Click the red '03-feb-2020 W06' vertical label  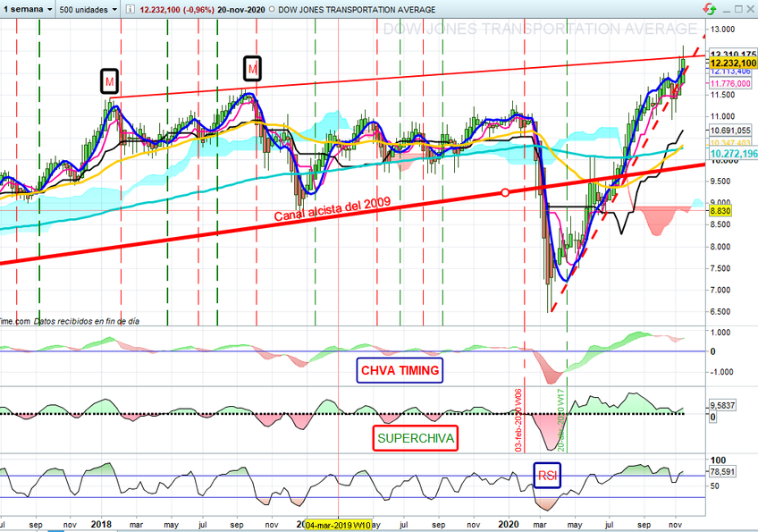pos(518,420)
